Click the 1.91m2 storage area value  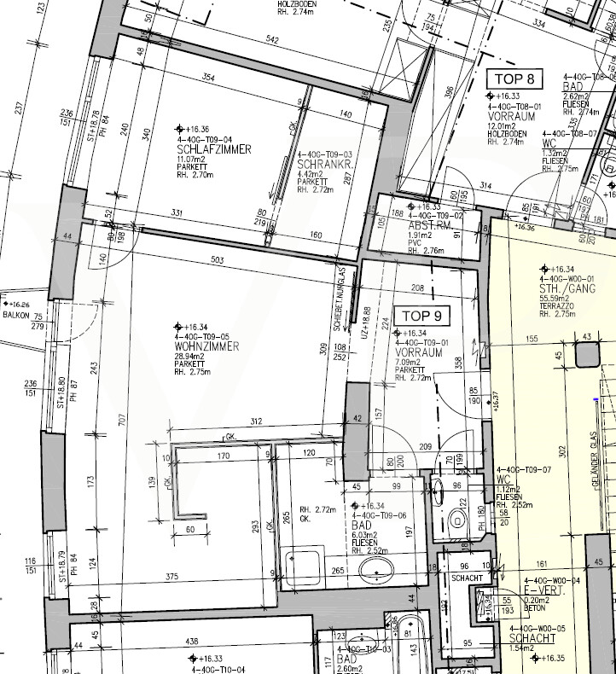(x=420, y=235)
